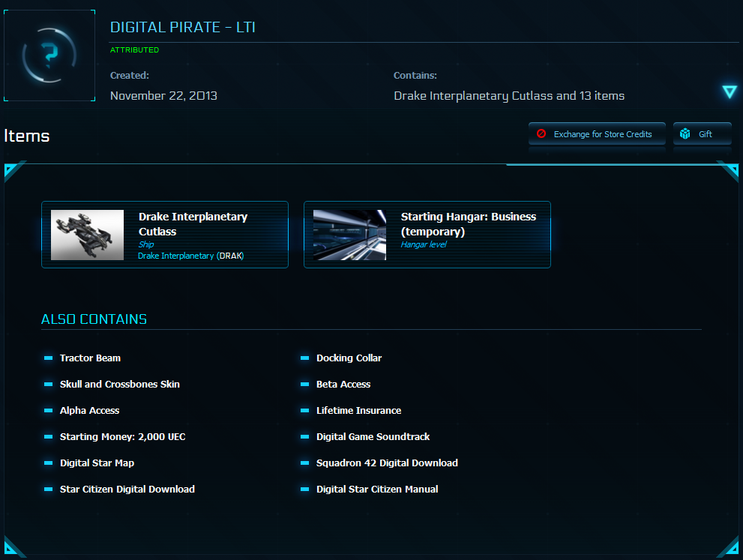Click Starting Hangar: Business (temporary) title

(469, 224)
